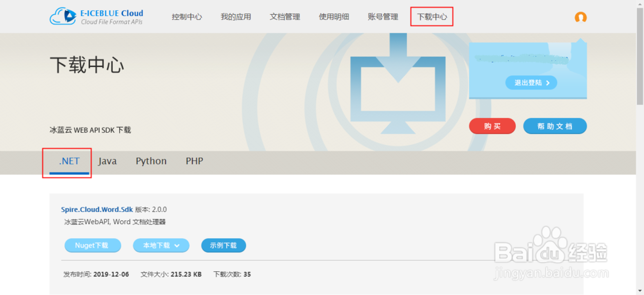This screenshot has width=644, height=295.
Task: Go to 我的应用 in the navigation bar
Action: (236, 17)
